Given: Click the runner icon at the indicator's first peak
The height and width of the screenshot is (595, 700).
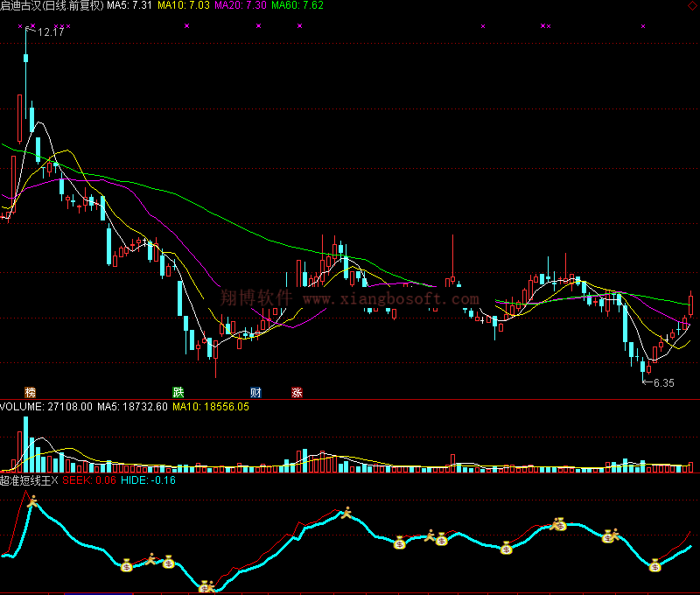Looking at the screenshot, I should click(32, 501).
